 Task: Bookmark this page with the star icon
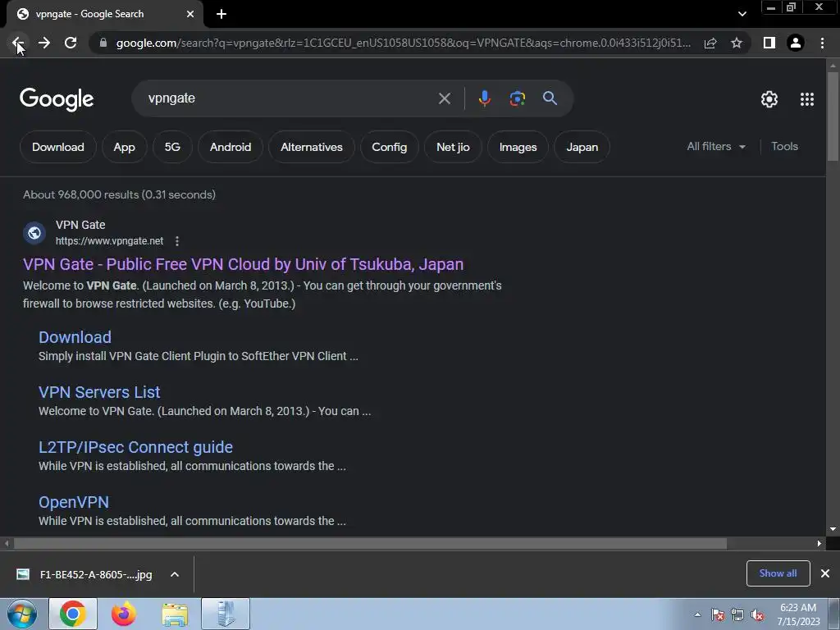click(737, 43)
